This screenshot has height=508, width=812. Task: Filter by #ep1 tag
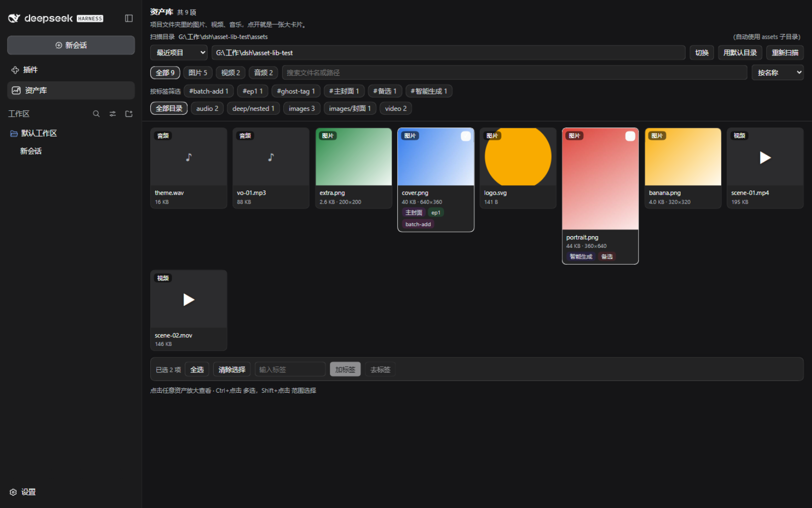coord(253,91)
